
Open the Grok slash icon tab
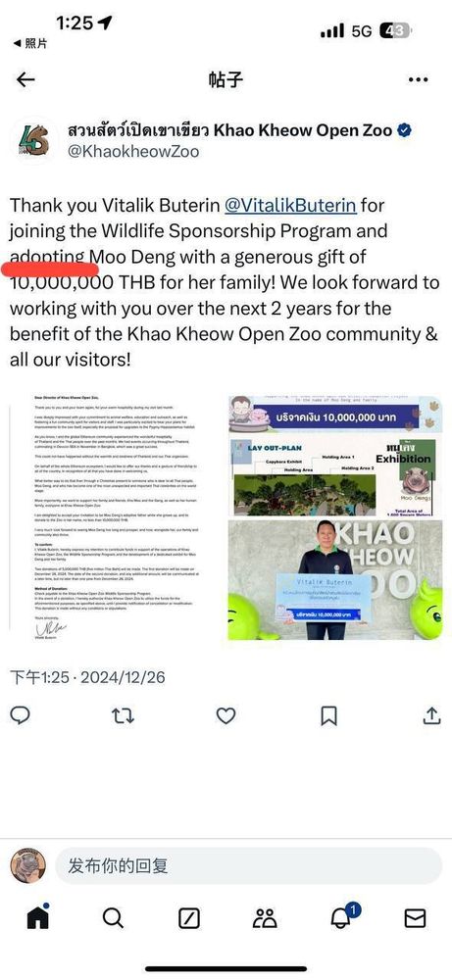point(189,917)
